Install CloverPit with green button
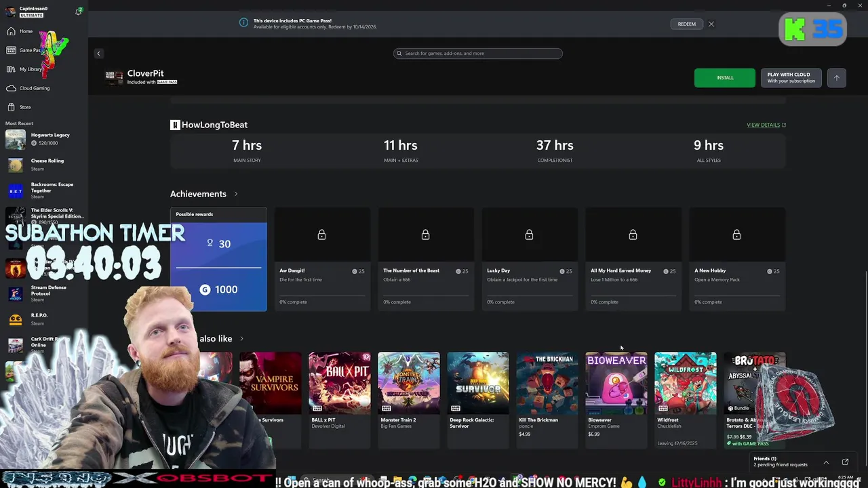 click(x=724, y=78)
